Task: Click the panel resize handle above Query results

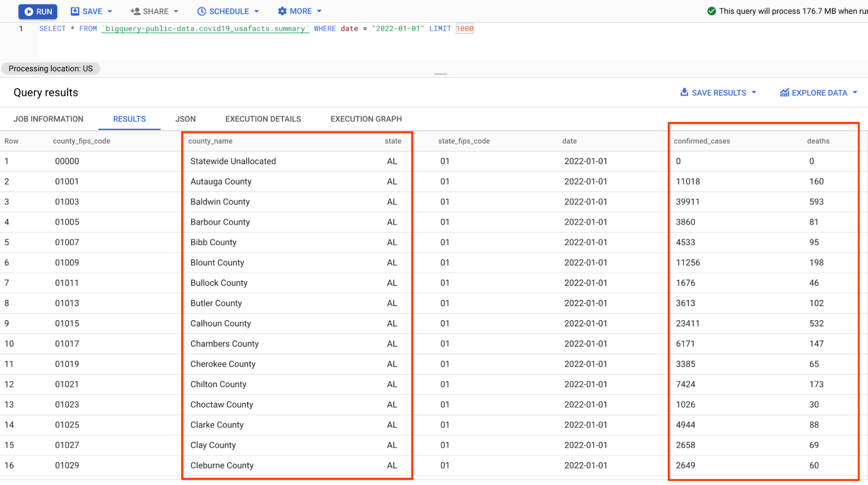Action: pyautogui.click(x=440, y=74)
